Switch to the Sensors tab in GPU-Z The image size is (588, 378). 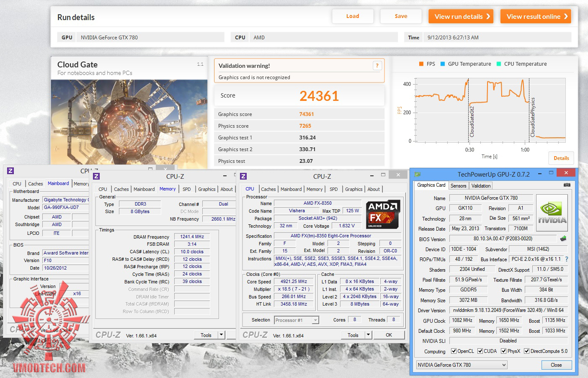tap(459, 186)
